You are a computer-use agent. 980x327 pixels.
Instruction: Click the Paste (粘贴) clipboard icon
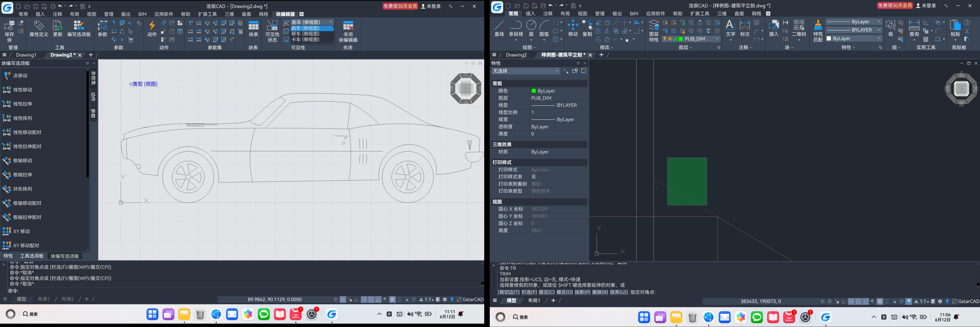pos(955,28)
